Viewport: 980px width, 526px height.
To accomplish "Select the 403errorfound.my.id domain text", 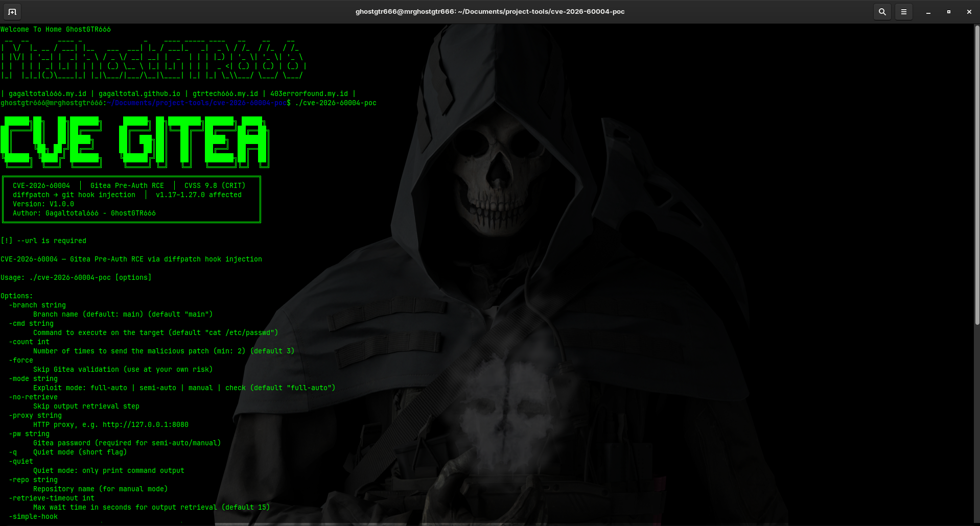I will (309, 94).
